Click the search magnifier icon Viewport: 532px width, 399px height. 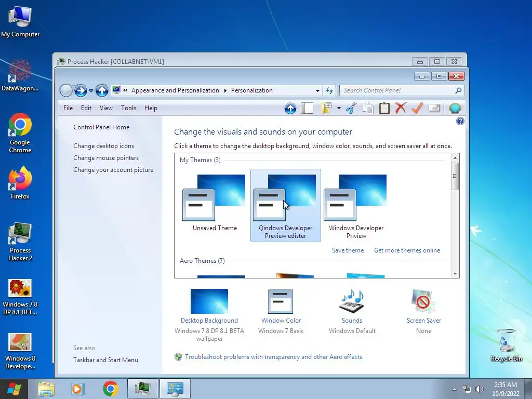458,90
